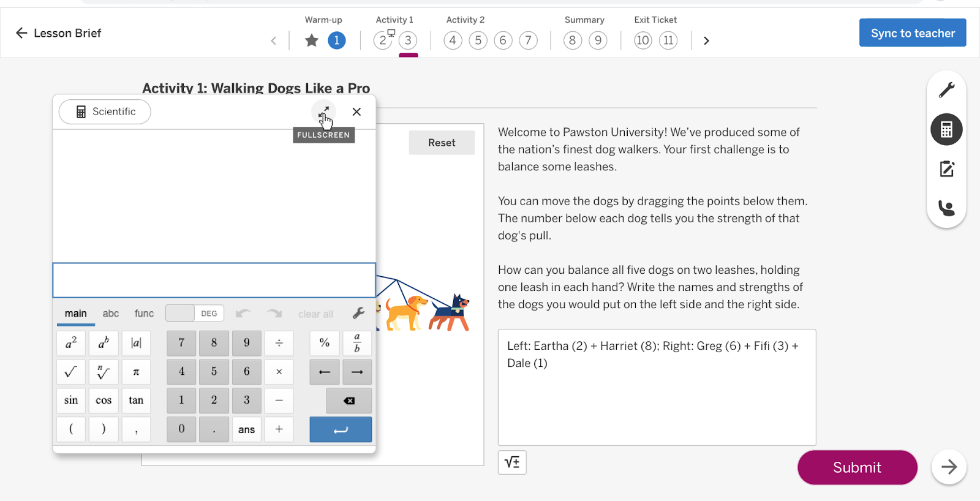Image resolution: width=980 pixels, height=501 pixels.
Task: Go to the next screen arrow button
Action: coord(949,467)
